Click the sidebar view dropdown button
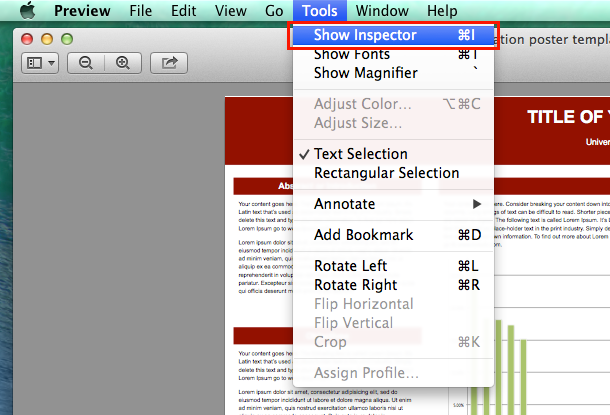The height and width of the screenshot is (415, 610). pyautogui.click(x=40, y=63)
